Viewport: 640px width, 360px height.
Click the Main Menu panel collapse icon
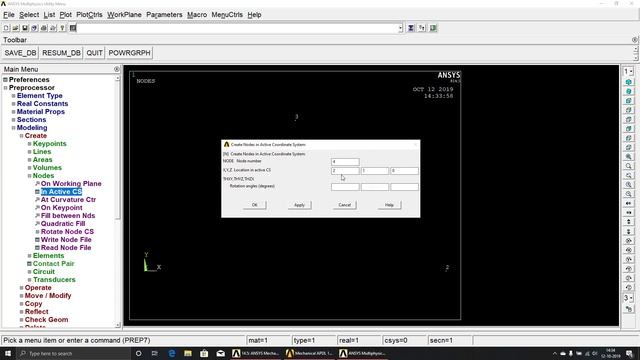click(117, 69)
